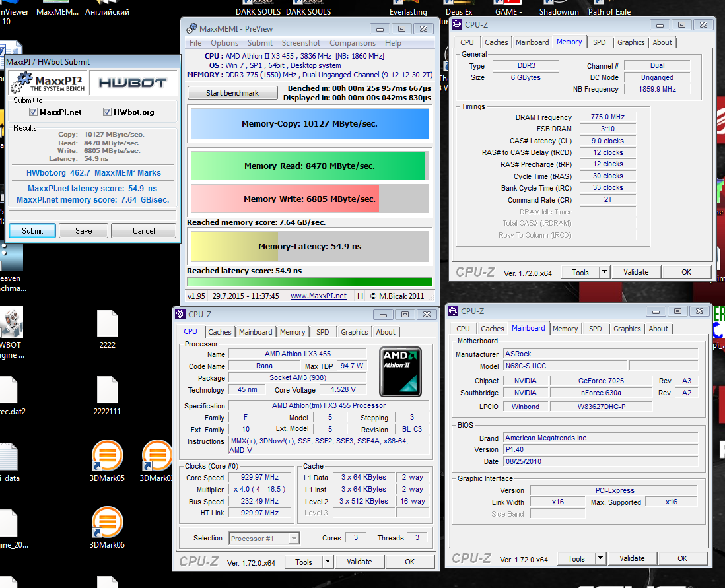Image resolution: width=725 pixels, height=588 pixels.
Task: Minimize the MaxxMEM PreView window
Action: [x=380, y=29]
